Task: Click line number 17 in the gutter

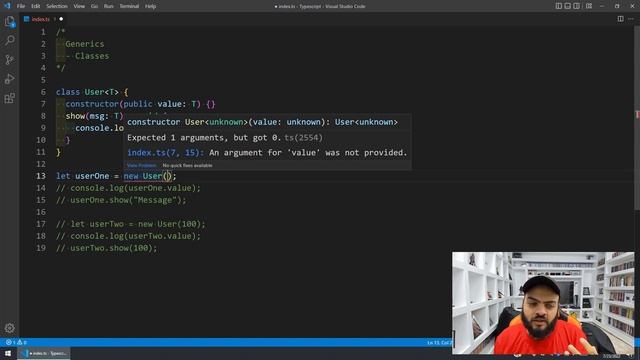Action: tap(41, 224)
